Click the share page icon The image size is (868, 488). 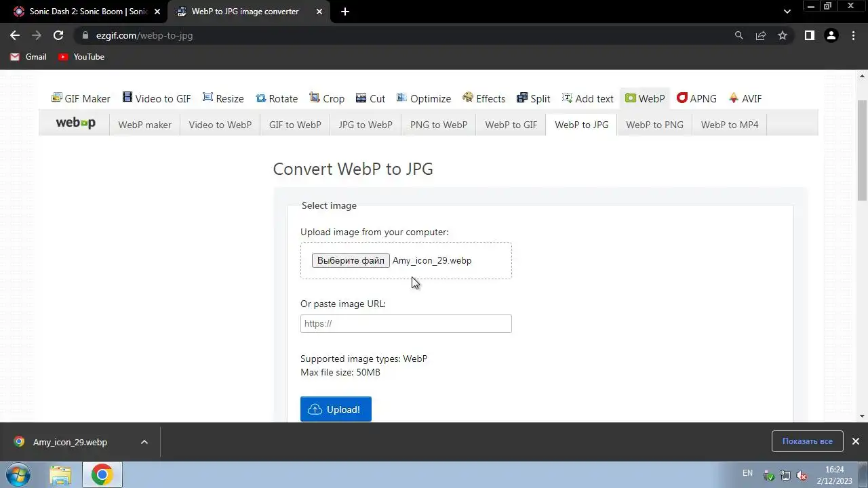tap(761, 35)
